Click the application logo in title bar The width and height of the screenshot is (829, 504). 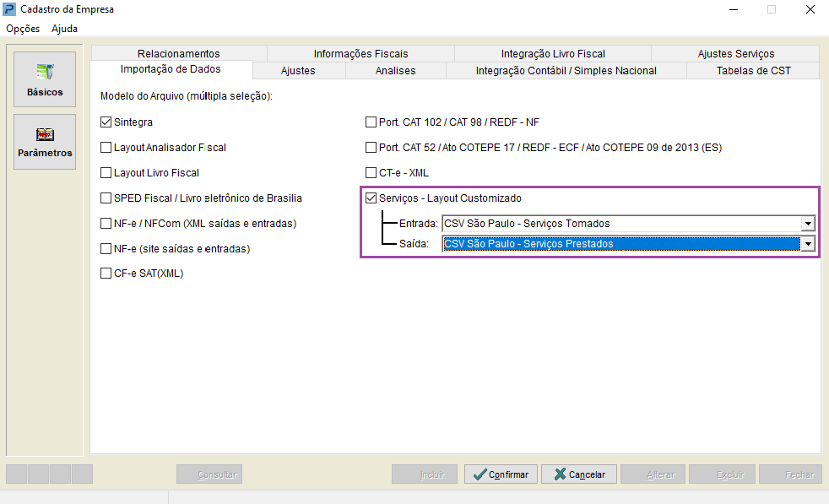click(9, 9)
